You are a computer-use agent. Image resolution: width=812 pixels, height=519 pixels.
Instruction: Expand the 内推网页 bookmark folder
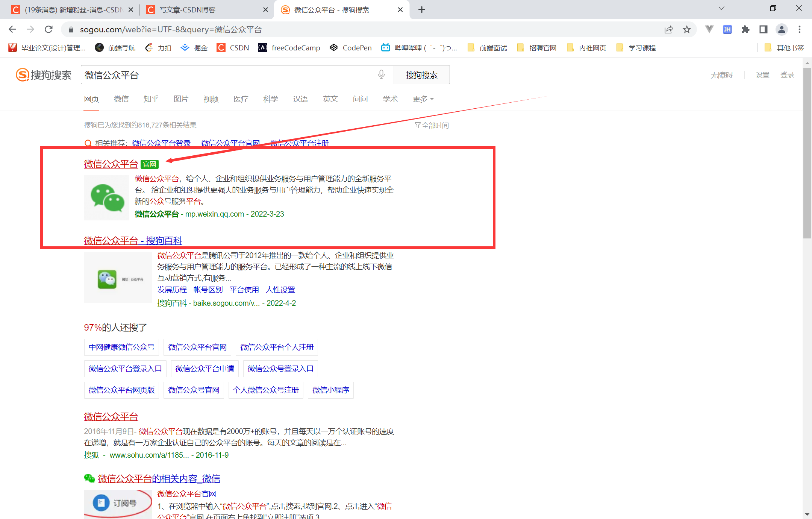coord(586,48)
